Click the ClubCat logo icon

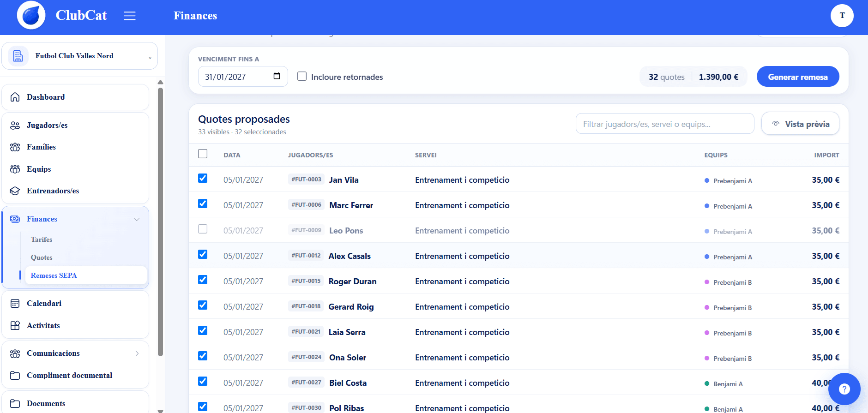[x=31, y=15]
